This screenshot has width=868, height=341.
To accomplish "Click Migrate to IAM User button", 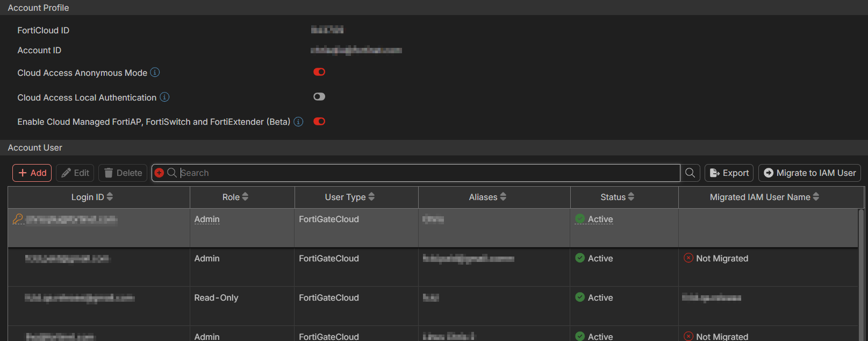I will [x=809, y=173].
